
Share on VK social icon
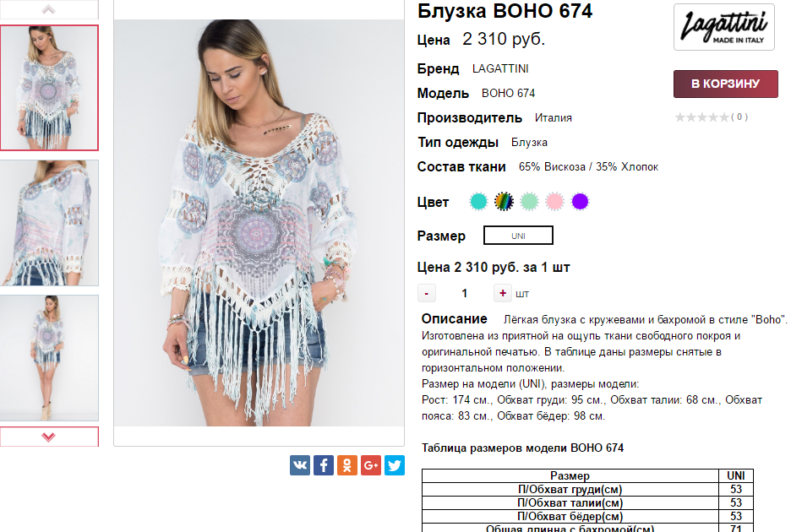coord(300,465)
